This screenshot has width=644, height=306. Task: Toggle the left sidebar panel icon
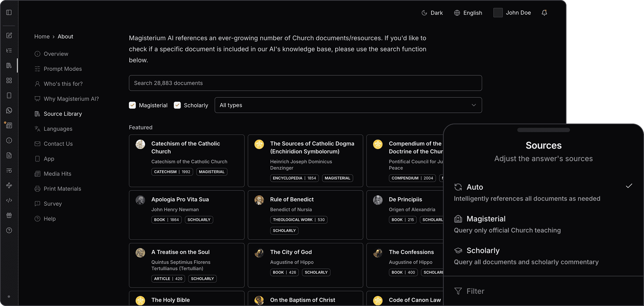(x=9, y=13)
